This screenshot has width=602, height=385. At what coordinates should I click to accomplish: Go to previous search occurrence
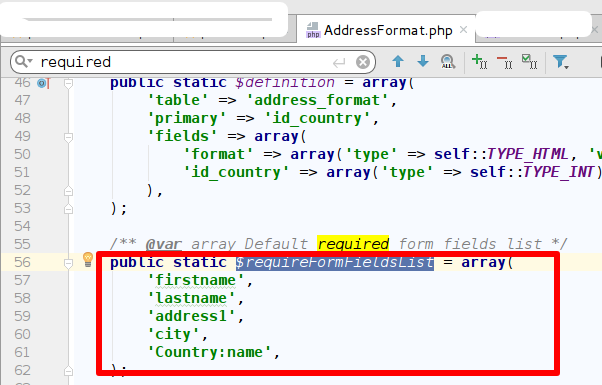pos(398,61)
